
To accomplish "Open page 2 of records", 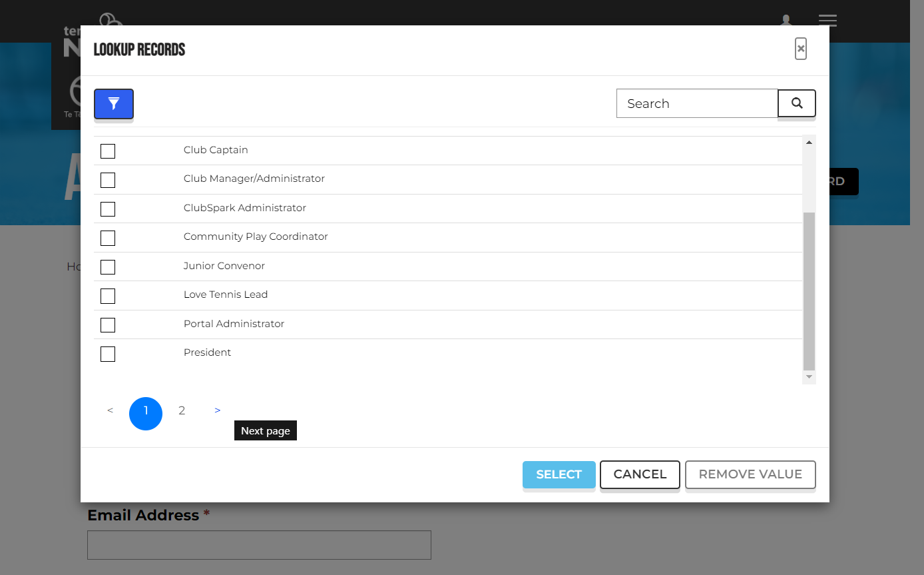I will tap(182, 410).
